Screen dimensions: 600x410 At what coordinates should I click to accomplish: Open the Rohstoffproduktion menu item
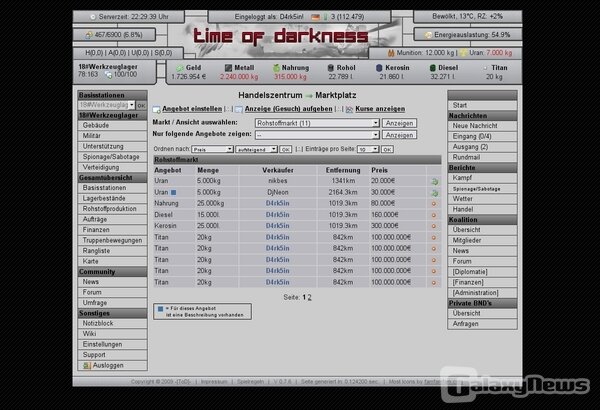click(x=112, y=209)
